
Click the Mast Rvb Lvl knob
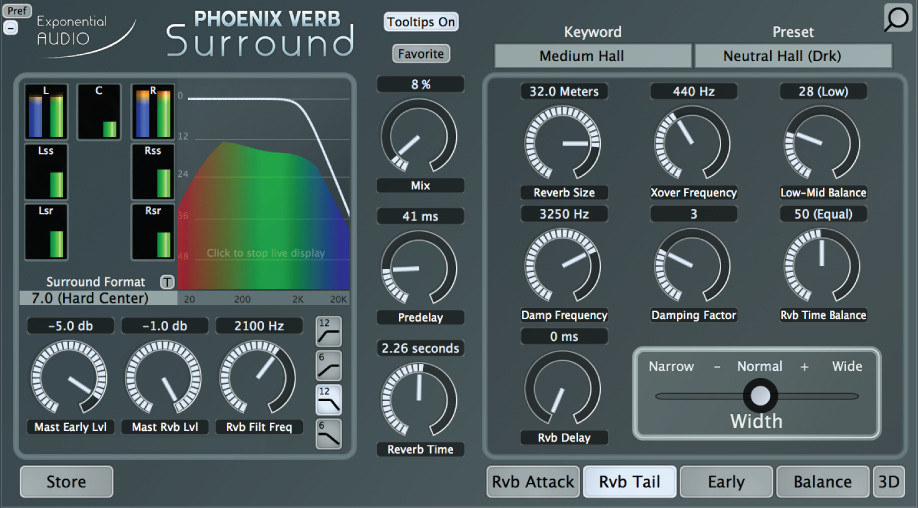(x=164, y=378)
